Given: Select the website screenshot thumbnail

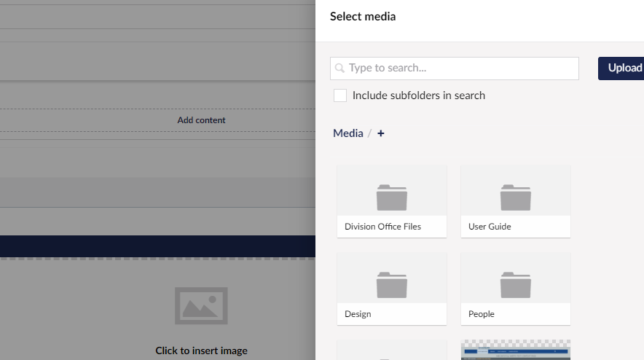Looking at the screenshot, I should pos(516,350).
